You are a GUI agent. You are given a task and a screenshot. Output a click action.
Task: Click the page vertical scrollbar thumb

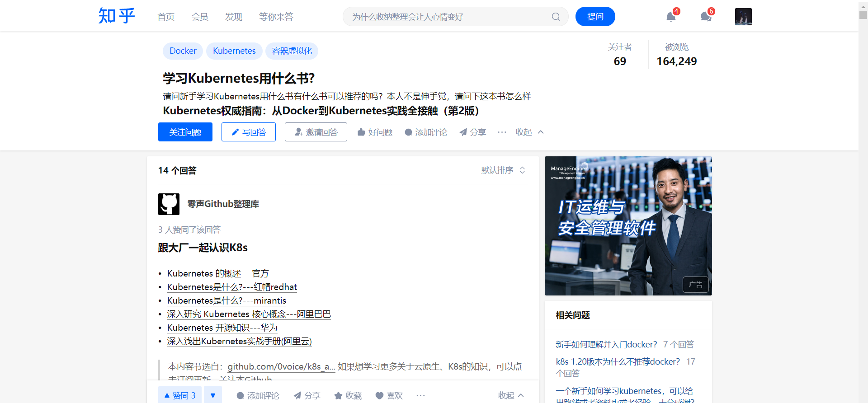click(x=863, y=14)
